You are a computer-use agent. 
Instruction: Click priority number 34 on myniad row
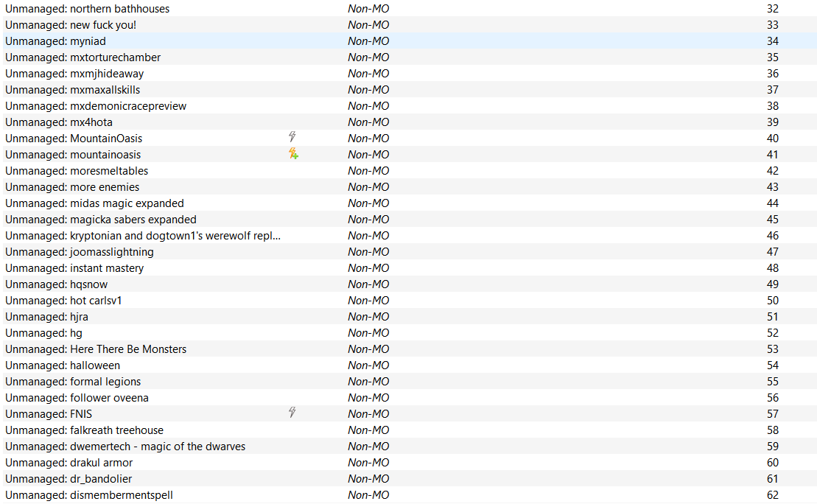point(773,41)
